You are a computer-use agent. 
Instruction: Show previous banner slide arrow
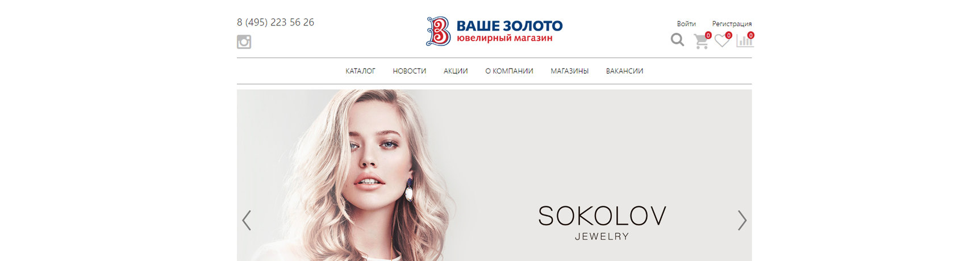coord(247,220)
